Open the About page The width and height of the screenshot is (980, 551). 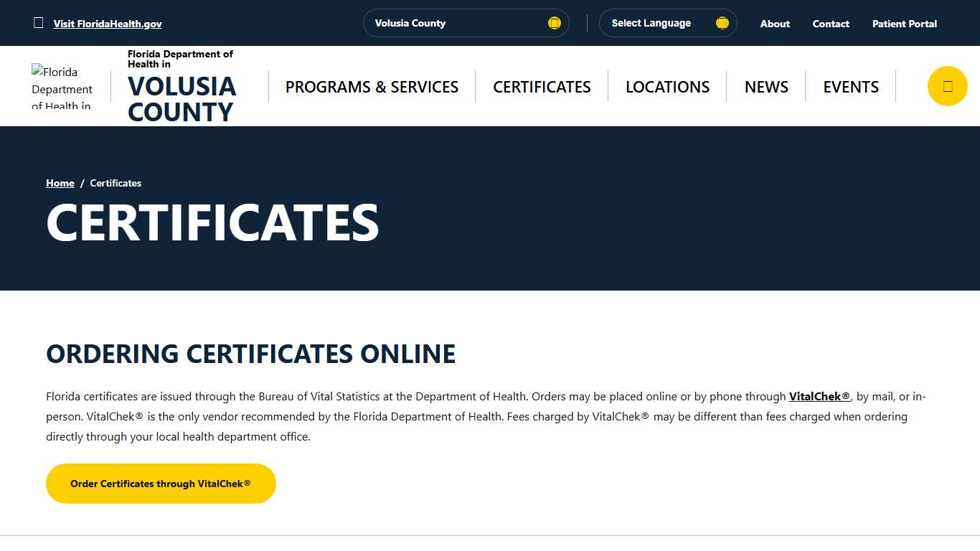pos(774,23)
